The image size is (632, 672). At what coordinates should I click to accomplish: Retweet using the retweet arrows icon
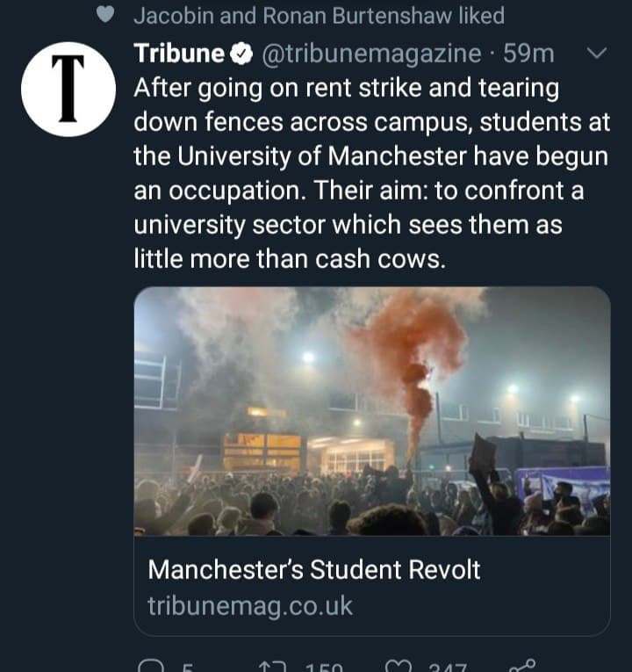coord(274,667)
